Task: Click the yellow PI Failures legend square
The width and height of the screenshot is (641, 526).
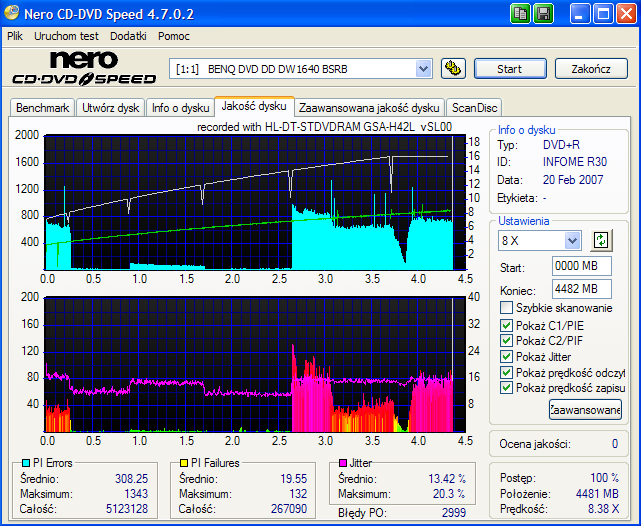Action: 184,464
